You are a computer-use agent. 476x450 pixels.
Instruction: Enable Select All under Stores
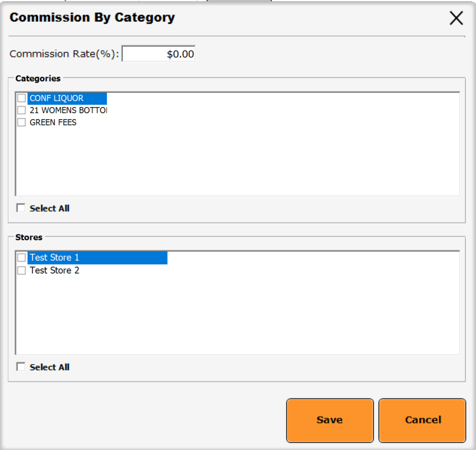pos(22,367)
